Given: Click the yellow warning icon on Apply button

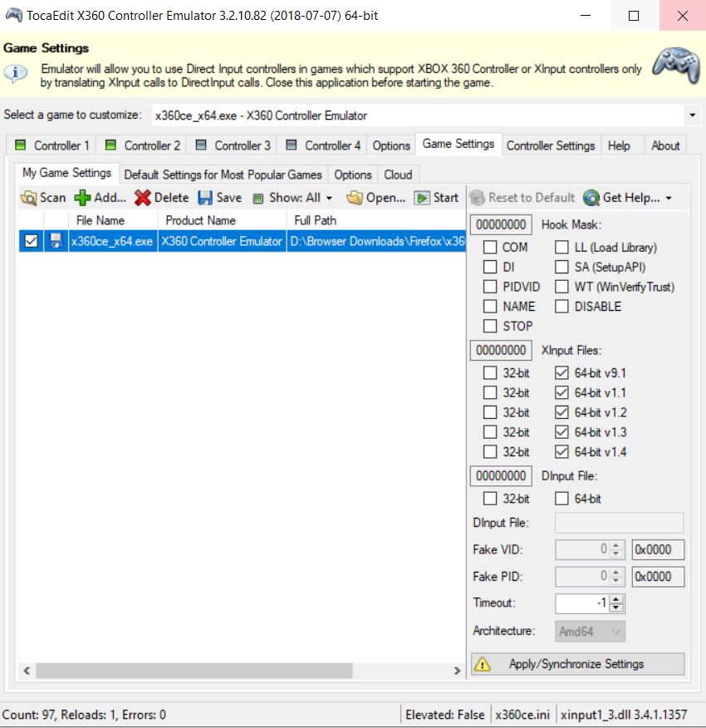Looking at the screenshot, I should point(483,664).
